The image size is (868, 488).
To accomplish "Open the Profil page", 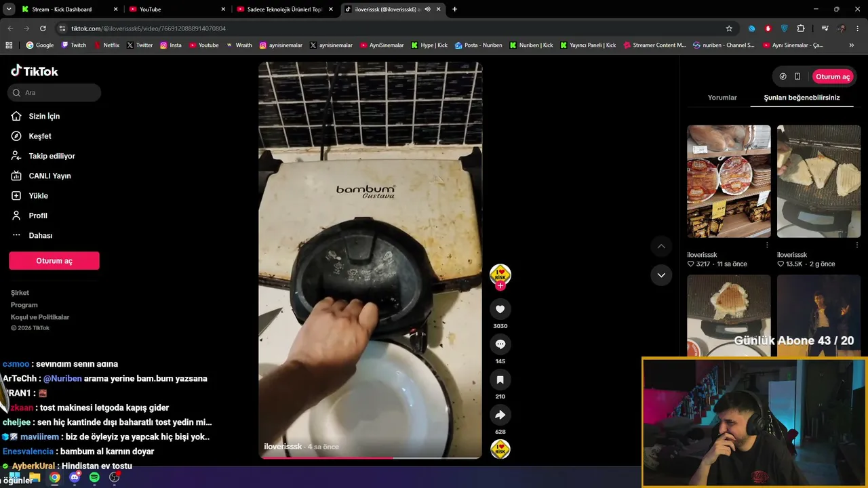I will pos(29,216).
